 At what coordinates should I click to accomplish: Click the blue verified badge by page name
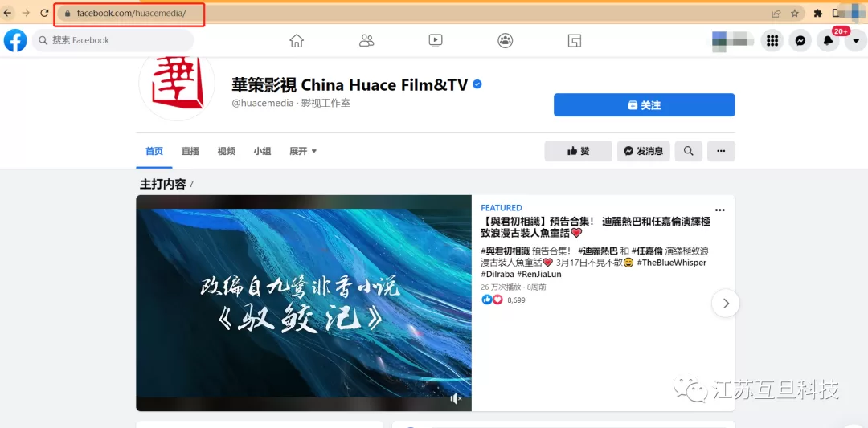click(x=477, y=84)
